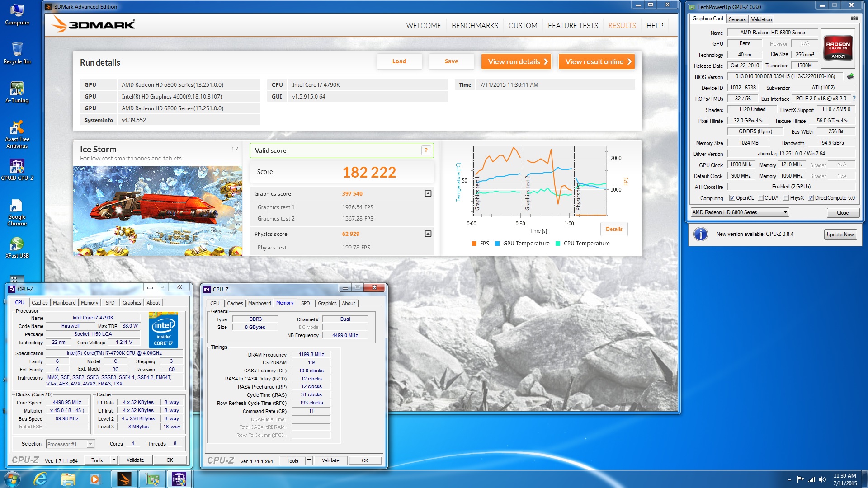868x488 pixels.
Task: Click the orange FPS legend swatch
Action: [474, 244]
